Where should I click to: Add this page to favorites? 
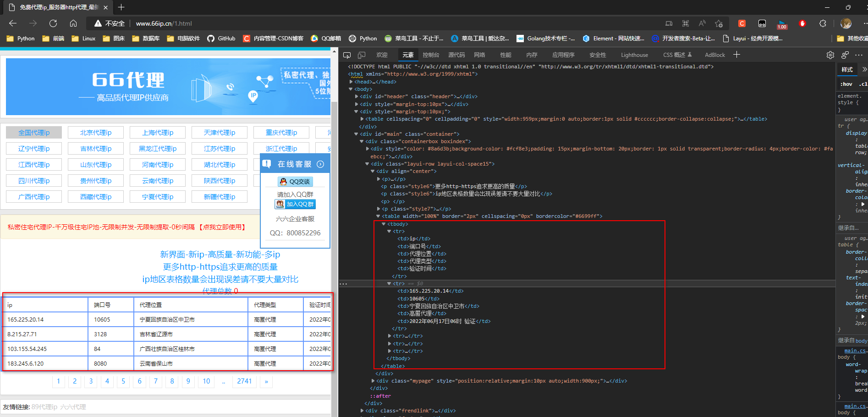[719, 23]
